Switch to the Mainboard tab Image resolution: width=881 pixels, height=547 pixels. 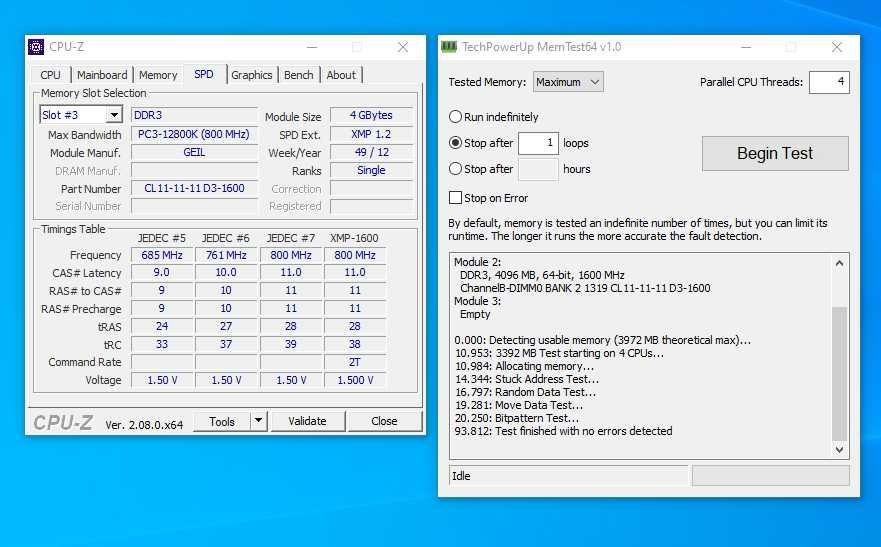pyautogui.click(x=102, y=75)
